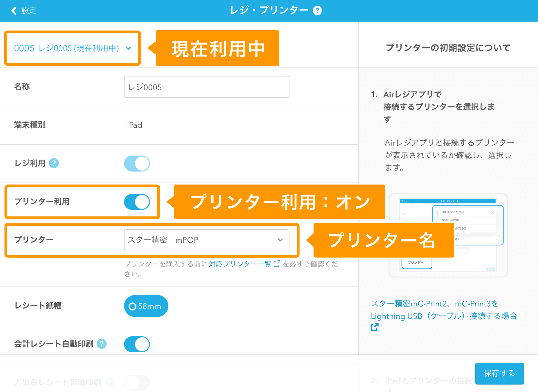Toggle the レジ利用 switch
The height and width of the screenshot is (392, 538).
(x=137, y=164)
